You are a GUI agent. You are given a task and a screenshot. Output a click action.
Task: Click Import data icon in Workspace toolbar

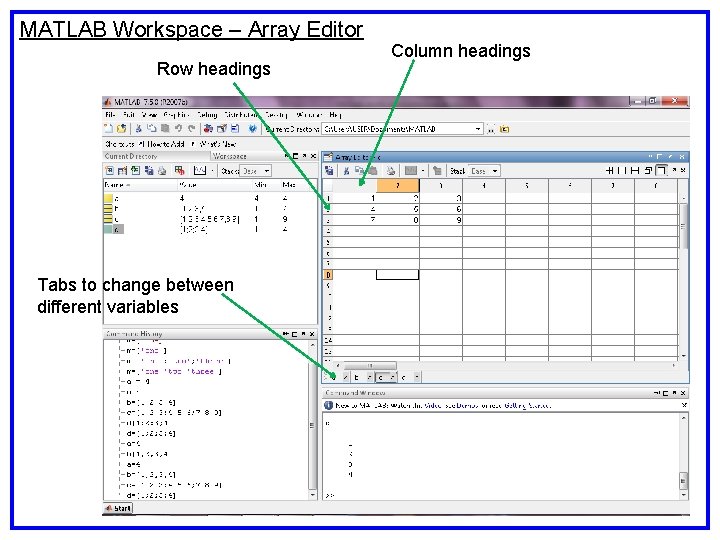click(x=135, y=171)
